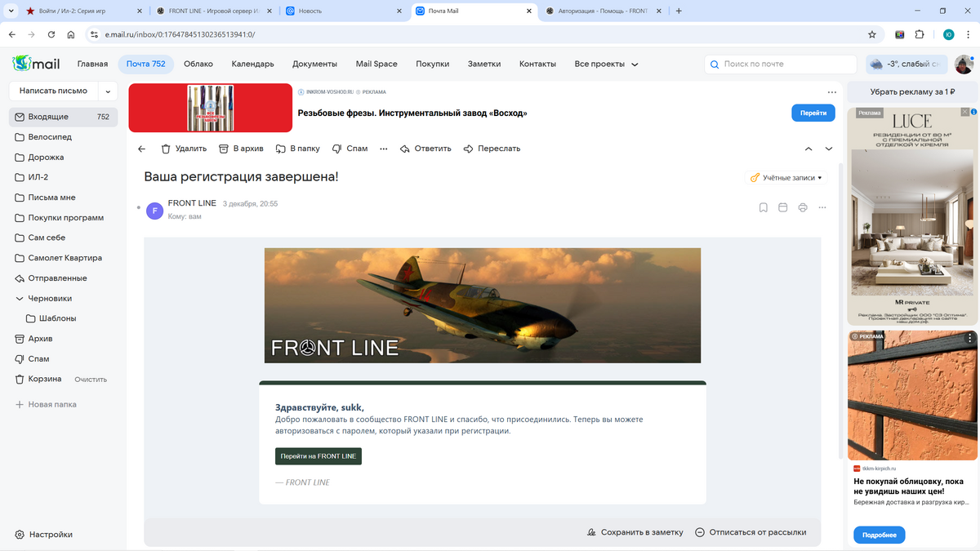The height and width of the screenshot is (551, 980).
Task: Click Отписаться от рассылки link
Action: pos(750,532)
